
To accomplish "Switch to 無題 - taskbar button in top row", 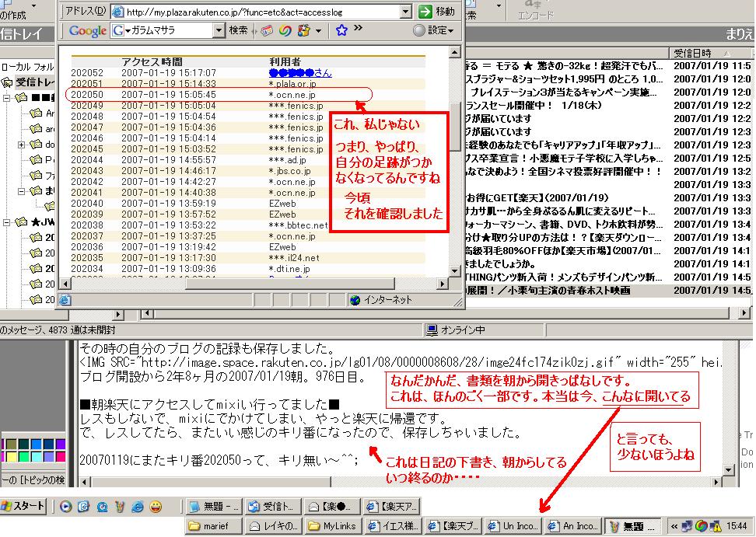I will (215, 507).
